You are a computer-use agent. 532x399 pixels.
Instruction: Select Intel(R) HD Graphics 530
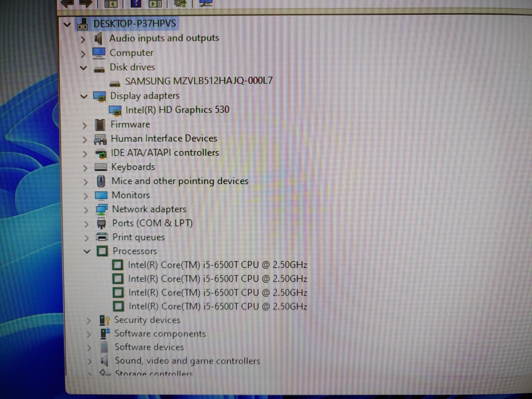(177, 110)
